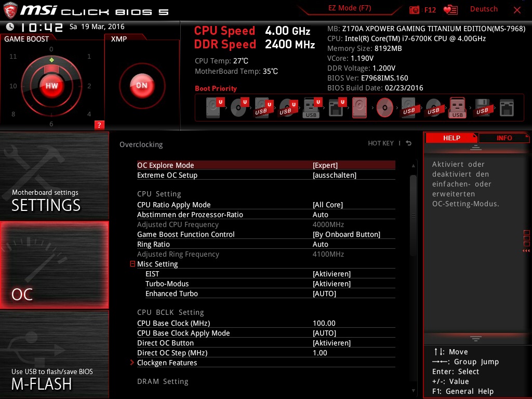Image resolution: width=532 pixels, height=399 pixels.
Task: Click the grip handle atop the help panel
Action: point(476,147)
